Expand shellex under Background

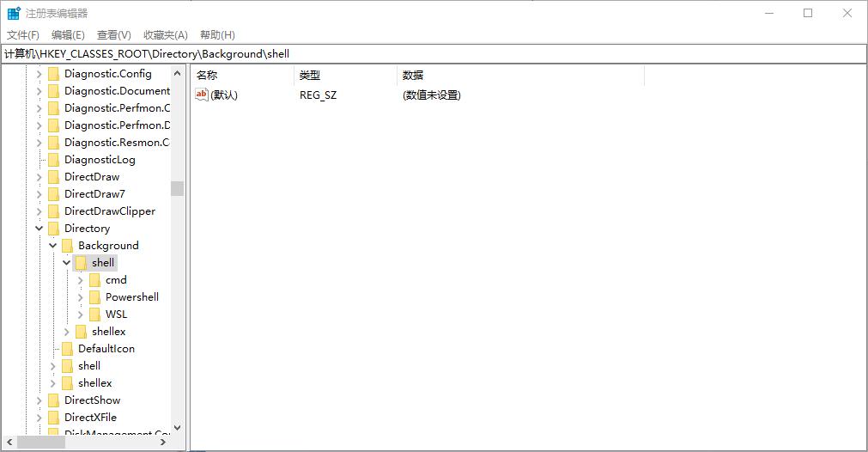tap(66, 331)
